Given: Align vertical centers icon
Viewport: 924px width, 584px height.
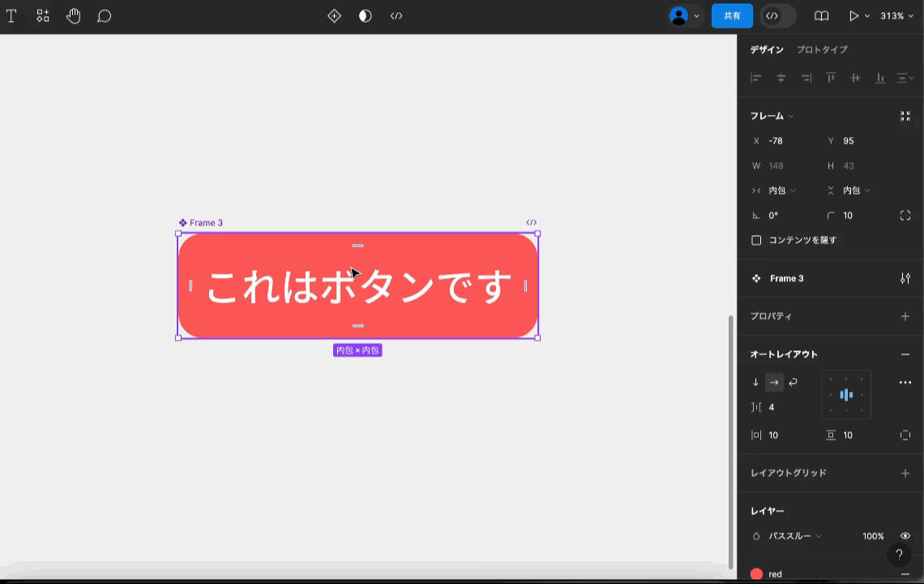Looking at the screenshot, I should coord(856,78).
